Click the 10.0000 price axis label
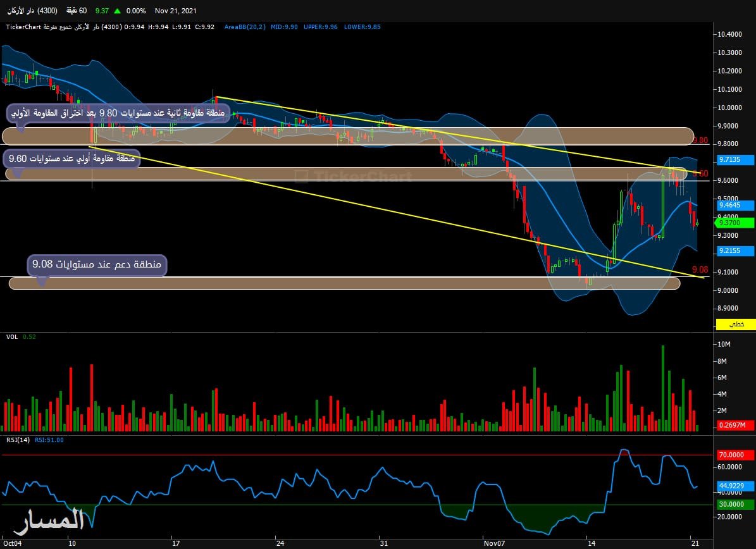The height and width of the screenshot is (549, 756). [x=730, y=108]
